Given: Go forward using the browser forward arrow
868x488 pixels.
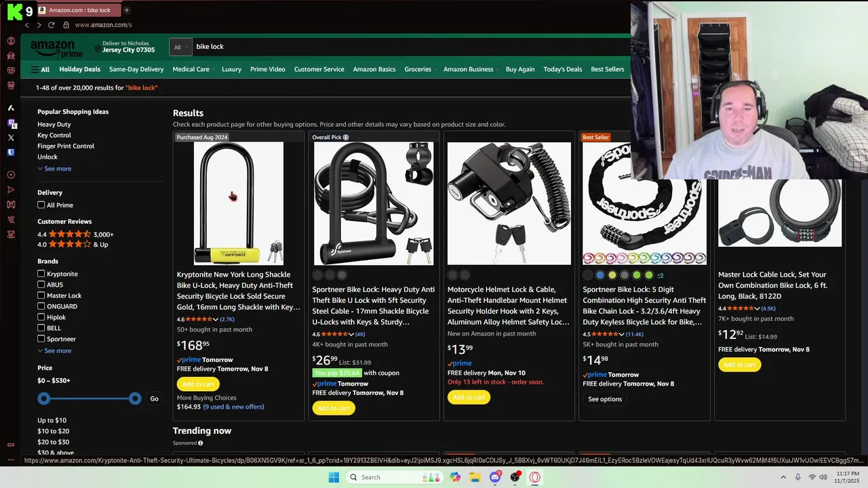Looking at the screenshot, I should [39, 25].
